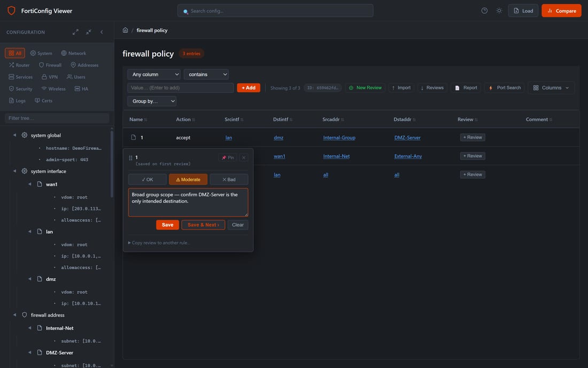Focus the filter Value input field
This screenshot has height=368, width=588.
tap(180, 88)
